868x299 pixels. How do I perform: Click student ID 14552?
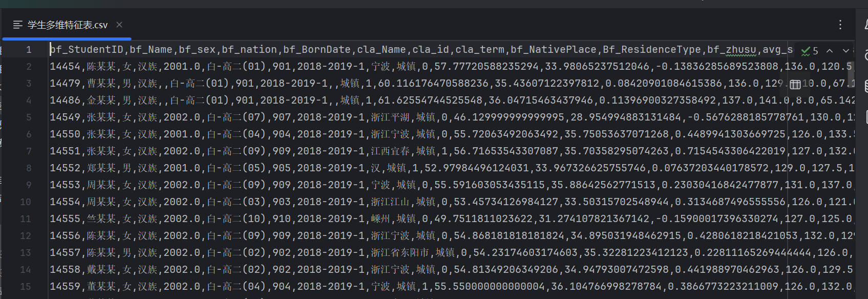(65, 168)
